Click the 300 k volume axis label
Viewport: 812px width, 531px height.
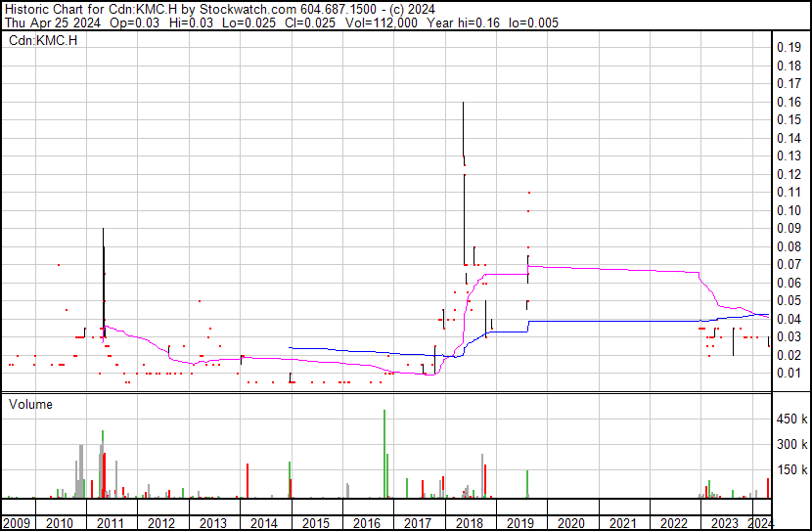click(791, 444)
